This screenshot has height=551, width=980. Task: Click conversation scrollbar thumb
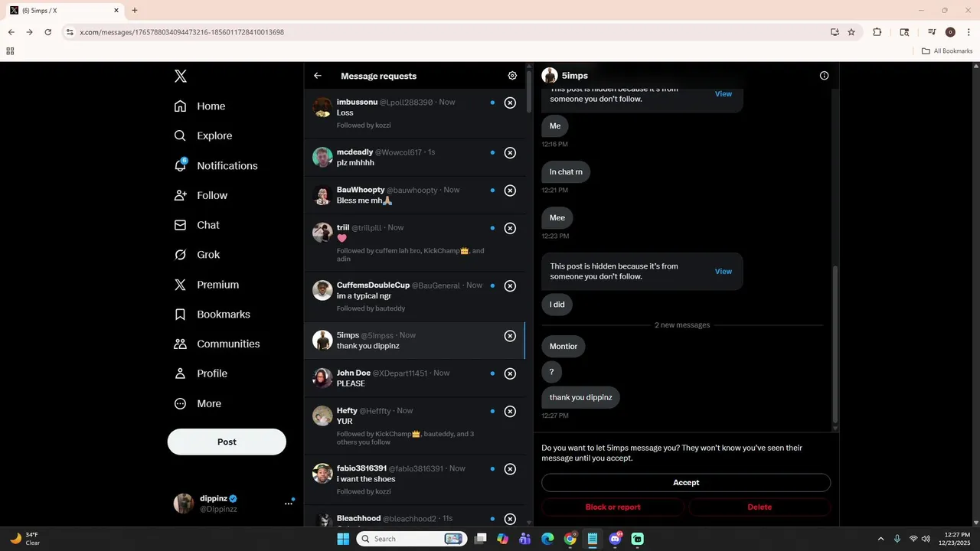coord(835,344)
